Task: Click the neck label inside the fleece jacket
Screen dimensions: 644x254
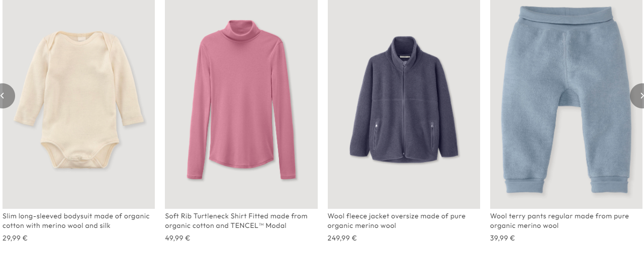Action: click(405, 57)
